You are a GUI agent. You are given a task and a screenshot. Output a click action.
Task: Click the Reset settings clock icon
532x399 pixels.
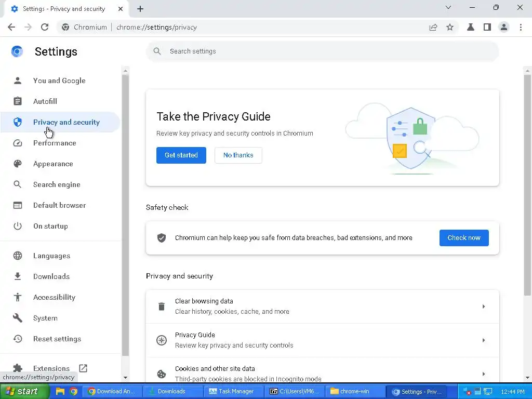tap(18, 339)
